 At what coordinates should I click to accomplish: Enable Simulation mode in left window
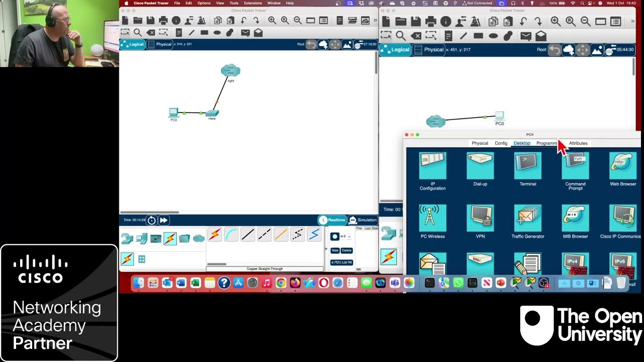coord(362,220)
